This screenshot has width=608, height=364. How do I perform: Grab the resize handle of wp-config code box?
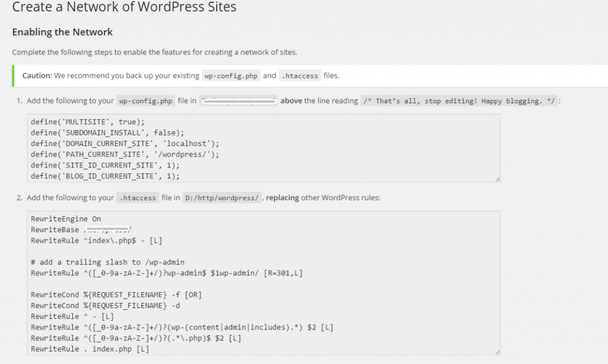point(496,179)
